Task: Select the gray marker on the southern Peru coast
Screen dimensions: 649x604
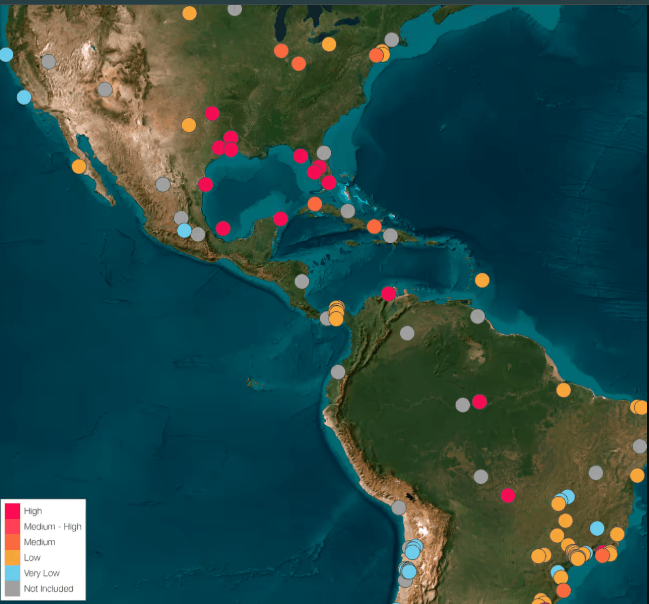Action: tap(399, 508)
